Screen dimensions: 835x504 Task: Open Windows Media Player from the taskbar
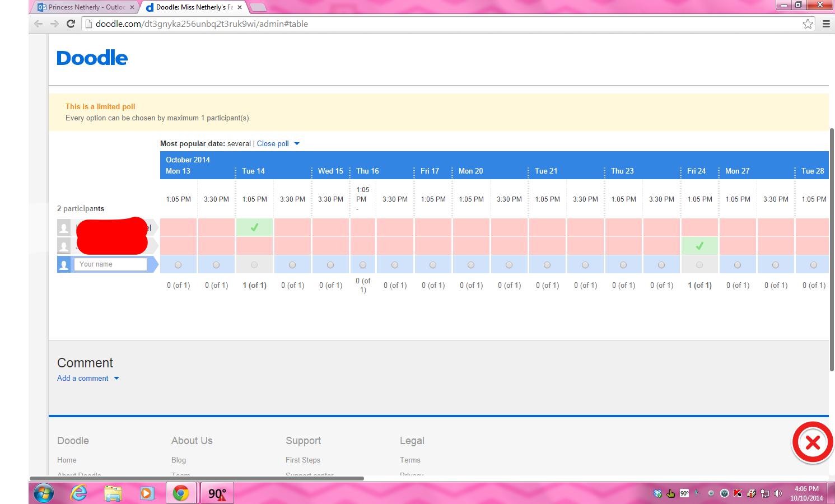pos(146,493)
